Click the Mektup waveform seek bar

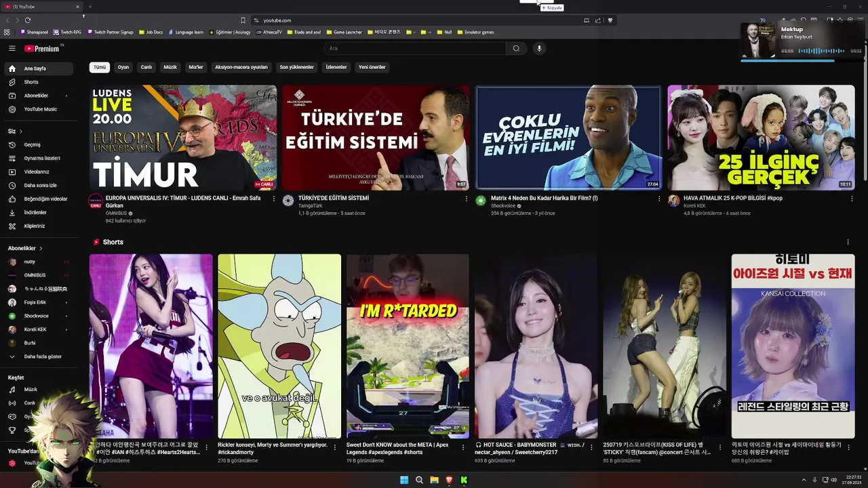point(821,51)
